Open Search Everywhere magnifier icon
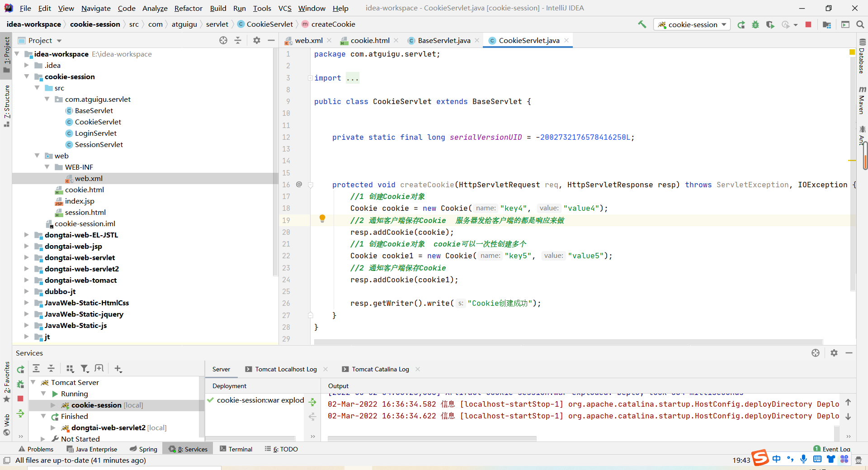 click(x=860, y=24)
